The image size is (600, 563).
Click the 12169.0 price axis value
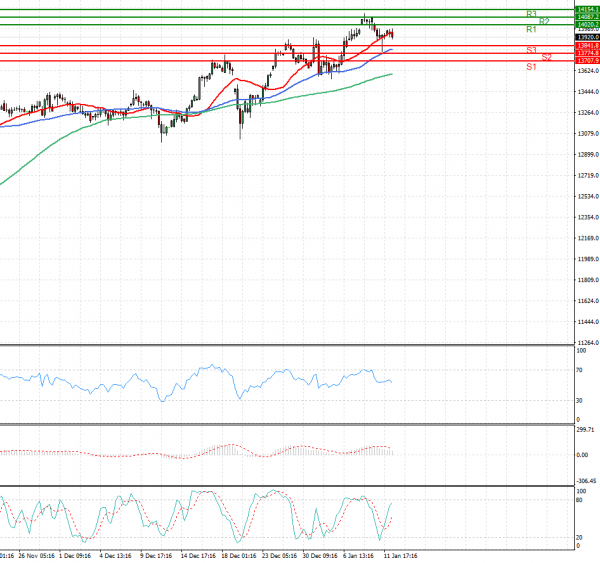[588, 238]
